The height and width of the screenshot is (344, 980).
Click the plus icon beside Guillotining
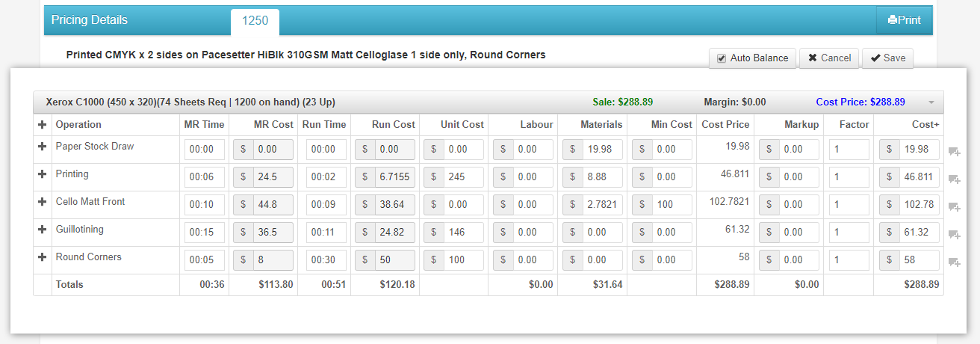[43, 230]
